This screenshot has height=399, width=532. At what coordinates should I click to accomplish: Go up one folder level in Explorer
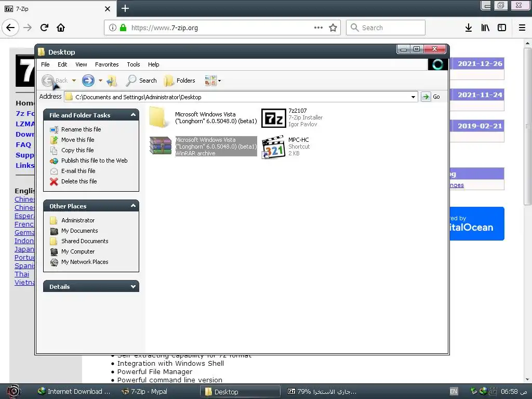coord(111,81)
